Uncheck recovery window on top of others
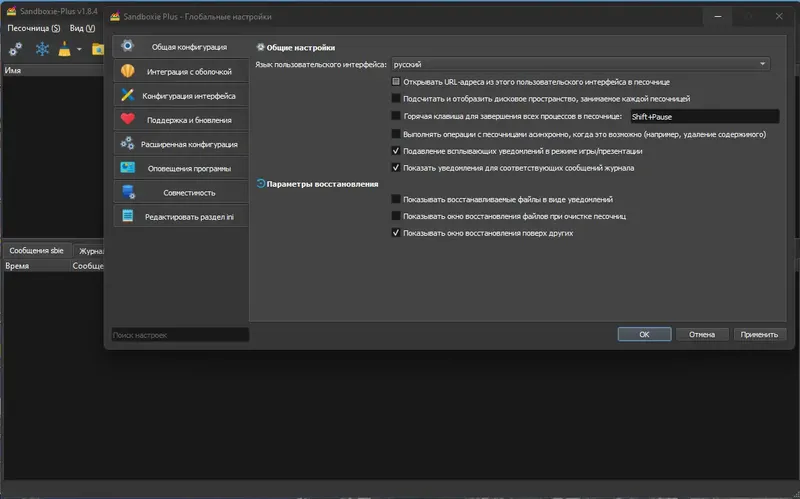 (x=396, y=233)
